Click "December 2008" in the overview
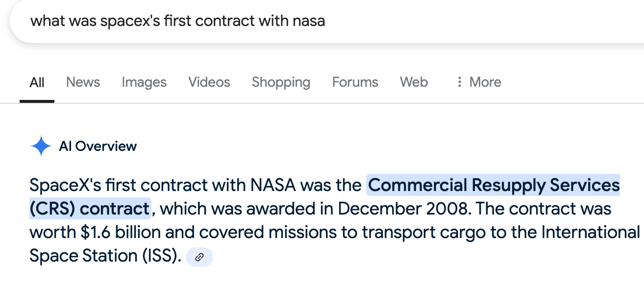Image resolution: width=644 pixels, height=288 pixels. coord(402,209)
